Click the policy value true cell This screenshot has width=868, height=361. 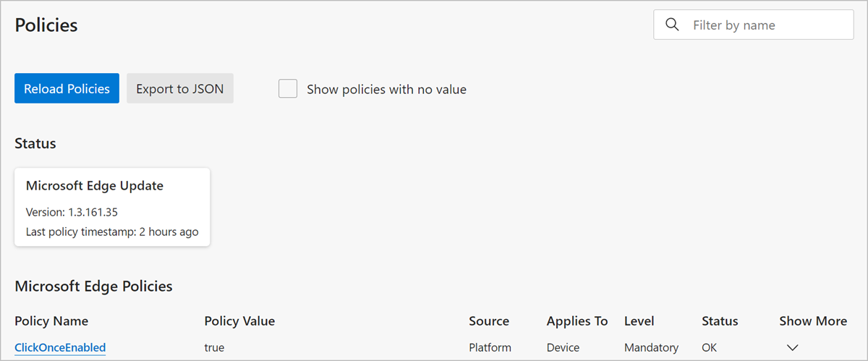(214, 348)
